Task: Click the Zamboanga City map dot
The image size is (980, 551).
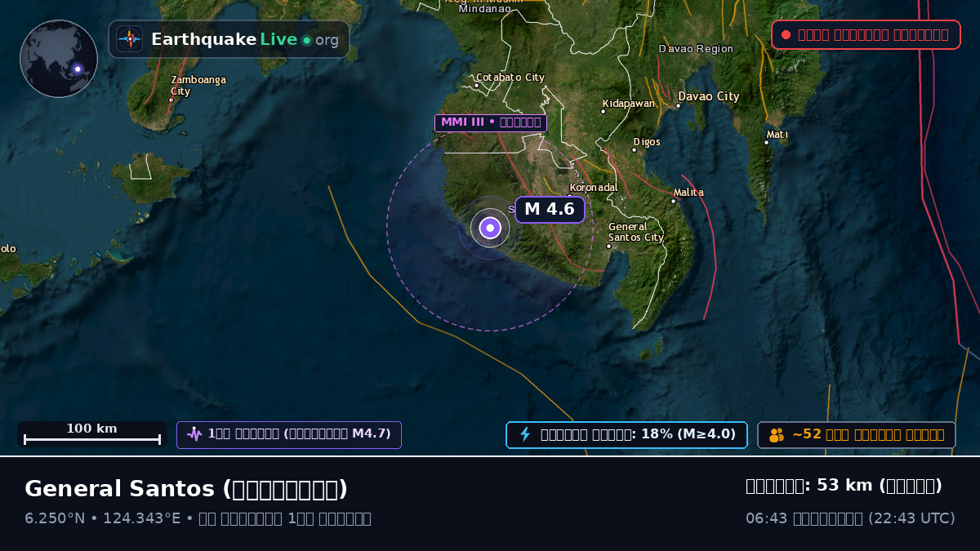Action: (x=171, y=100)
